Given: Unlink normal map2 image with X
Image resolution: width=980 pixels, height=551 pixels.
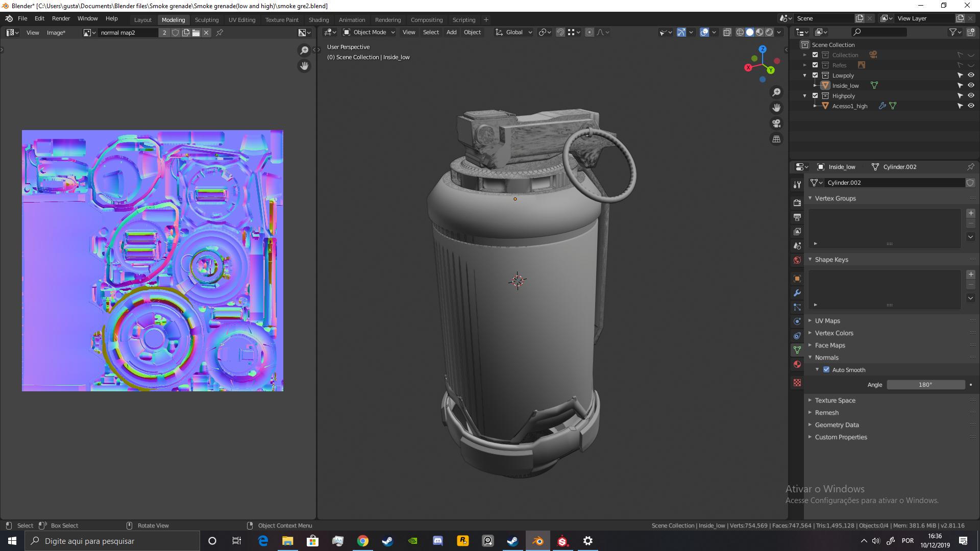Looking at the screenshot, I should [206, 33].
